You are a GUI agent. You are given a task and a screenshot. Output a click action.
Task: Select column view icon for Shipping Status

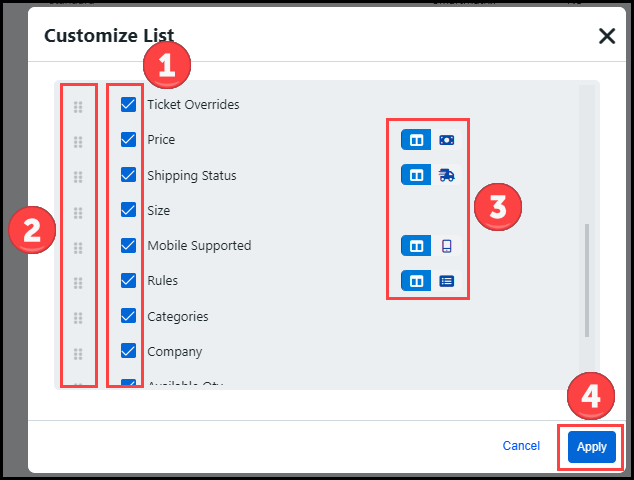click(x=416, y=175)
